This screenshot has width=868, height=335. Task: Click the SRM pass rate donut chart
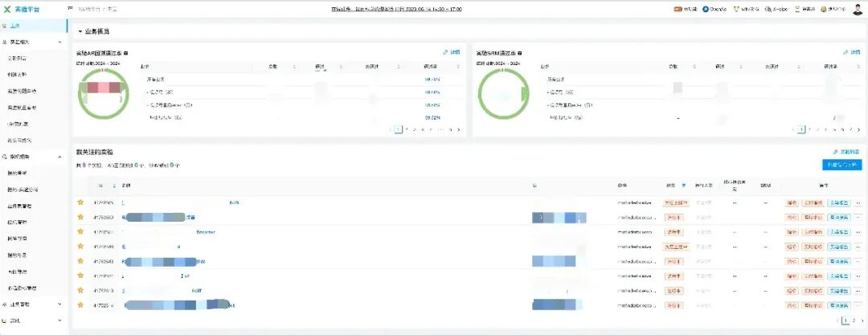(503, 92)
